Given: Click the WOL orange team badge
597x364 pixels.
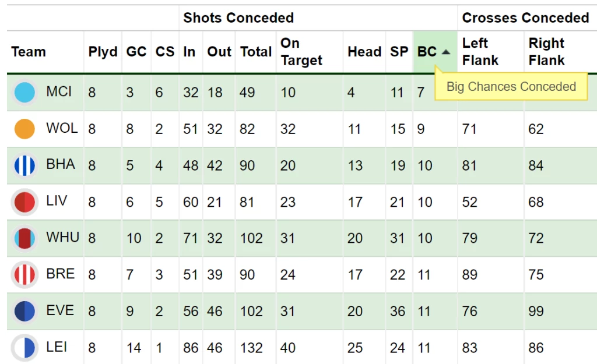Looking at the screenshot, I should click(x=24, y=129).
